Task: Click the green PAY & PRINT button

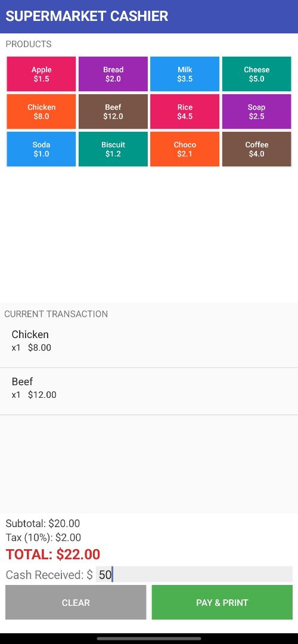Action: 222,602
